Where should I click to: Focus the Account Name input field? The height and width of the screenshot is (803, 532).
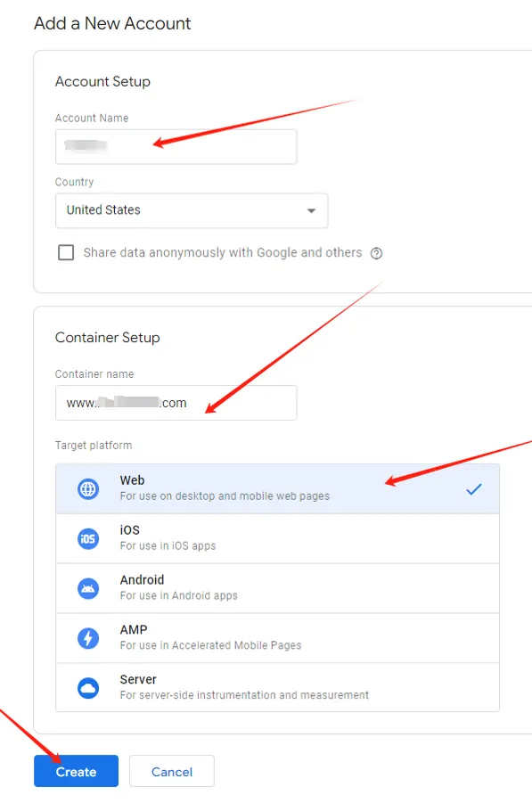(x=176, y=146)
